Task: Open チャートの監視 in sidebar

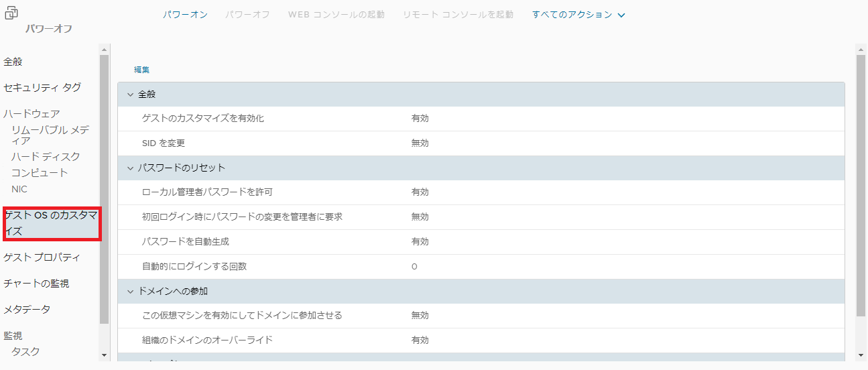Action: coord(36,284)
